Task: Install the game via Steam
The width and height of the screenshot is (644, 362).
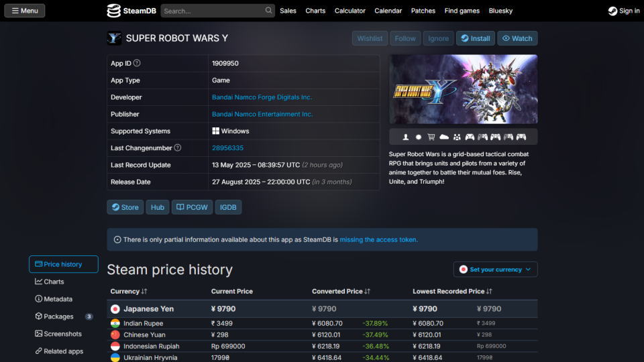Action: (x=475, y=38)
